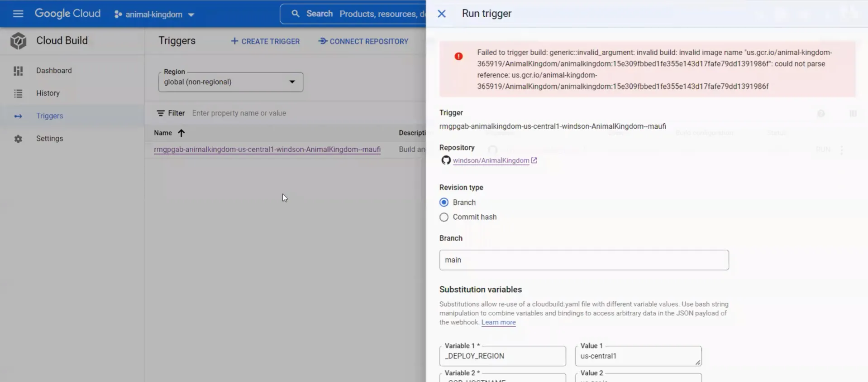868x382 pixels.
Task: Expand the animal-kingdom project selector
Action: [x=154, y=15]
